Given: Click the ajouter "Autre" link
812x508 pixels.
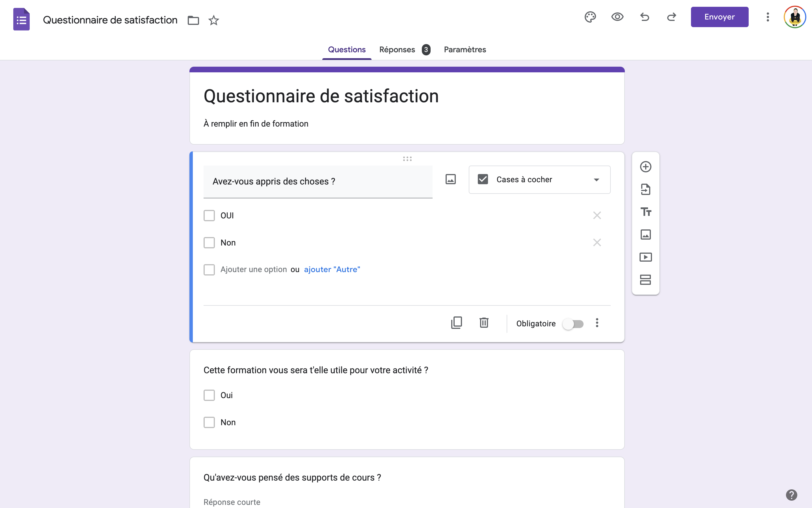Looking at the screenshot, I should click(x=332, y=270).
